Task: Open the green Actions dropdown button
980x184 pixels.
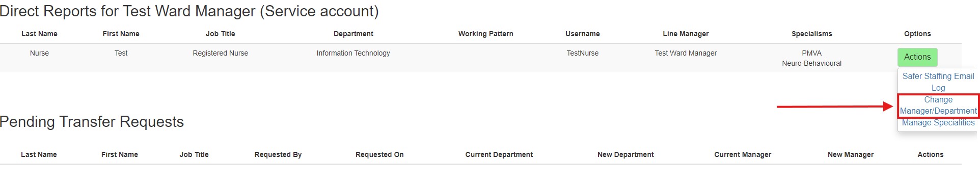Action: tap(917, 57)
